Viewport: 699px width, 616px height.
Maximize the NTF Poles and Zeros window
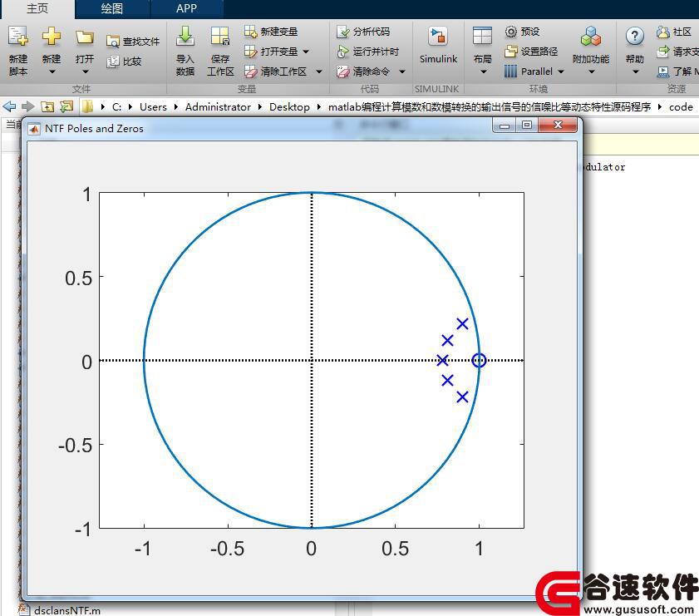(x=526, y=126)
